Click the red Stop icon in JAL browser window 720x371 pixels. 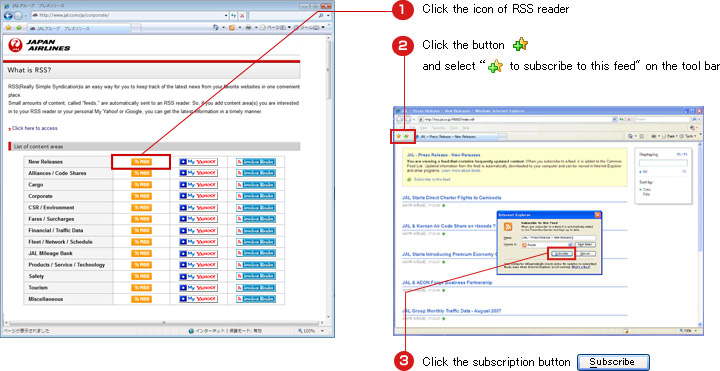tap(242, 16)
